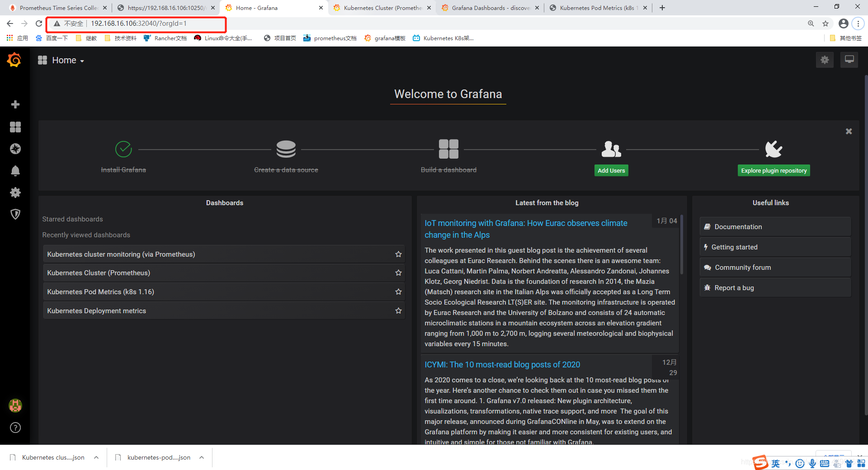Open the grafana模板 bookmark

coord(385,38)
